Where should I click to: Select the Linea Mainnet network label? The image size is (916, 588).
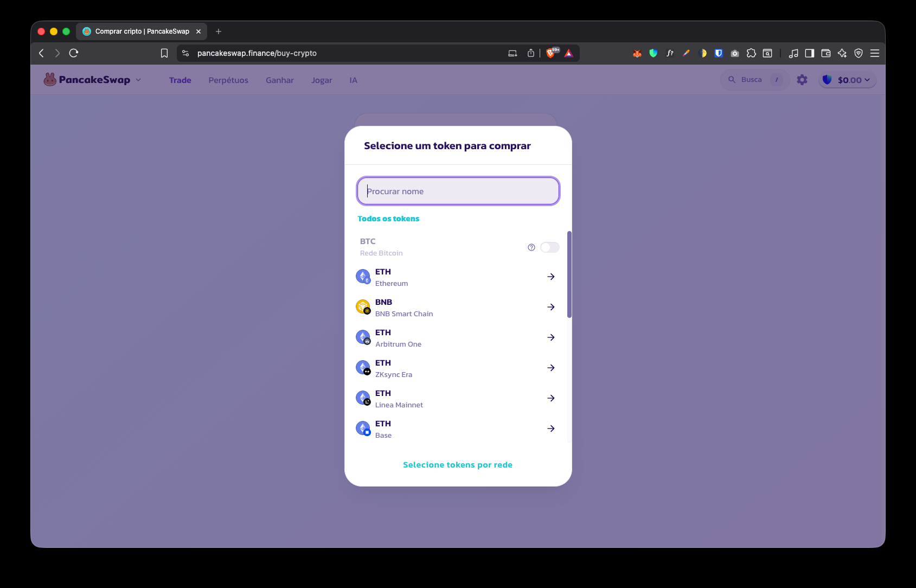pos(399,405)
